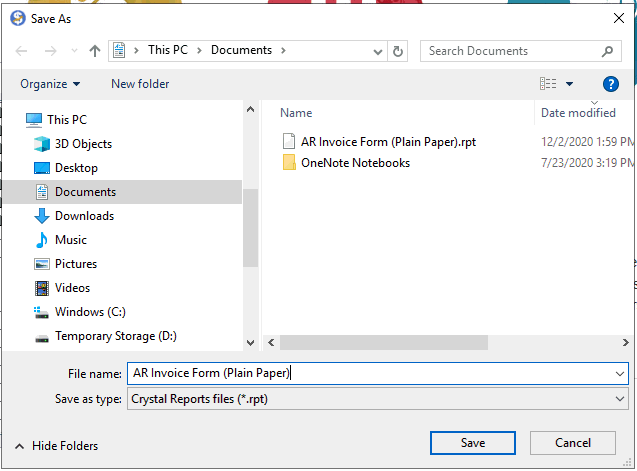
Task: Open Downloads in the navigation pane
Action: 84,216
